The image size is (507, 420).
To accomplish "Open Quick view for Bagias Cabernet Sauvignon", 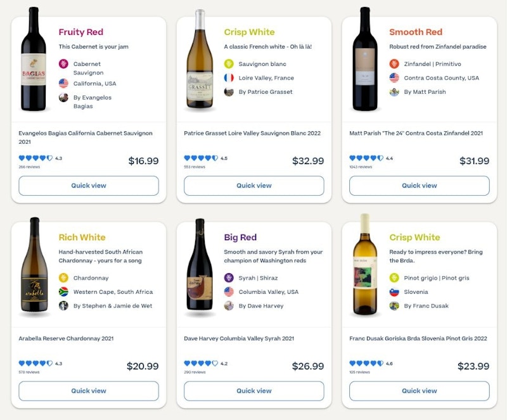I will click(x=89, y=186).
